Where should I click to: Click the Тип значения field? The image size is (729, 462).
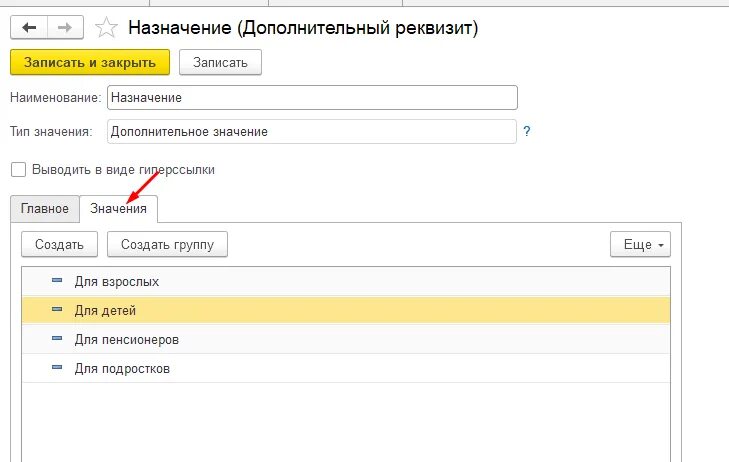pos(311,132)
